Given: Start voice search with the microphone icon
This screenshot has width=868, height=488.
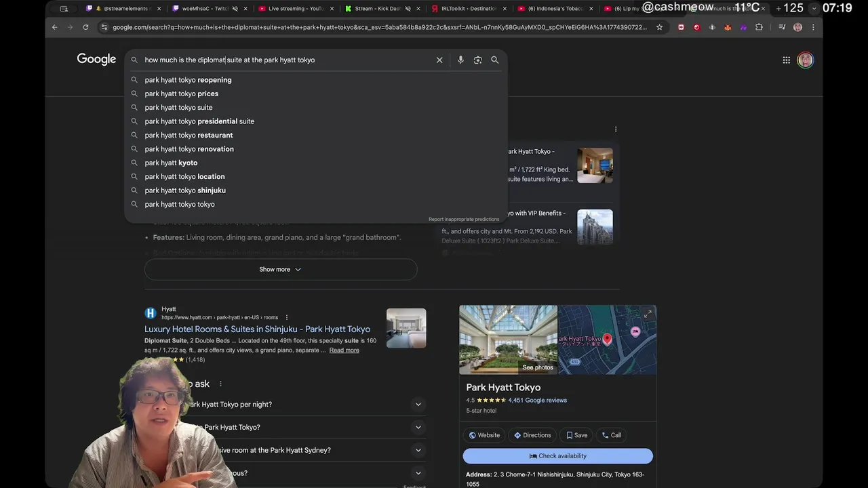Looking at the screenshot, I should 460,60.
